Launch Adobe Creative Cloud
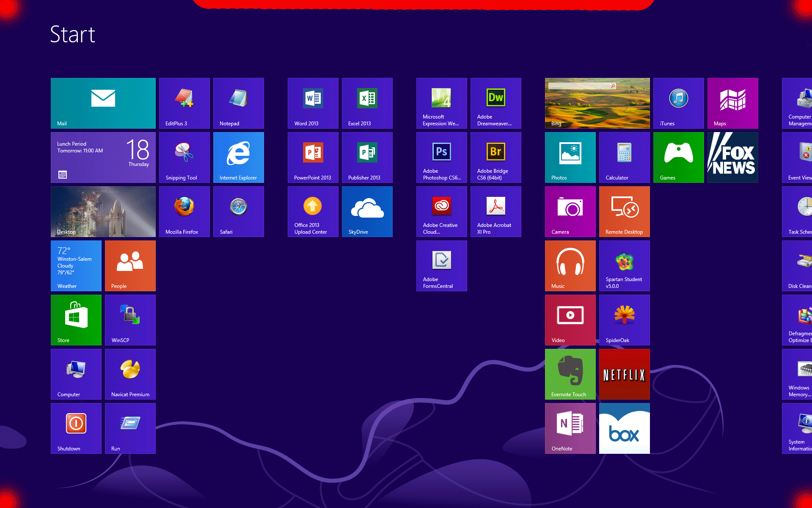 coord(442,212)
